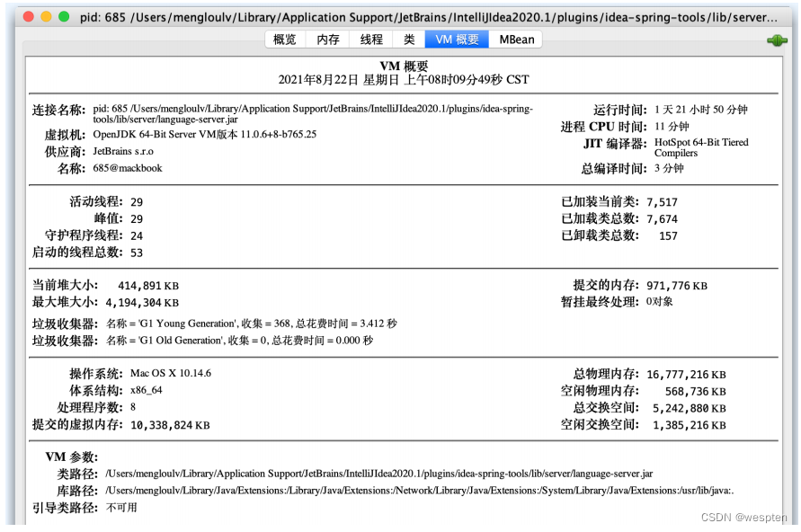
Task: Click the name value 685@mackbook
Action: (x=127, y=168)
